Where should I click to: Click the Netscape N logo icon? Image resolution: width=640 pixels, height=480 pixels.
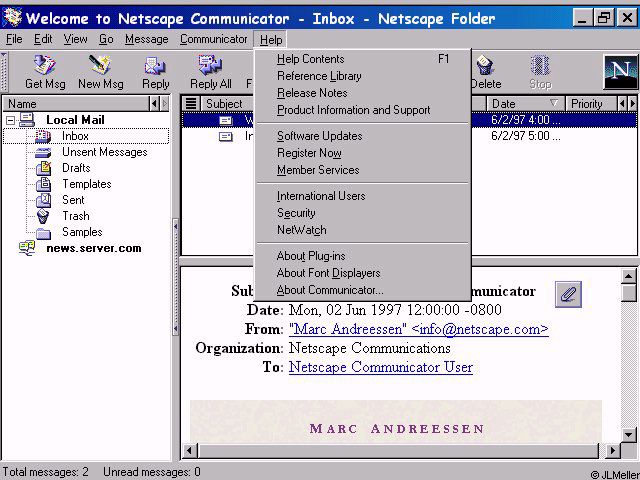pyautogui.click(x=620, y=72)
